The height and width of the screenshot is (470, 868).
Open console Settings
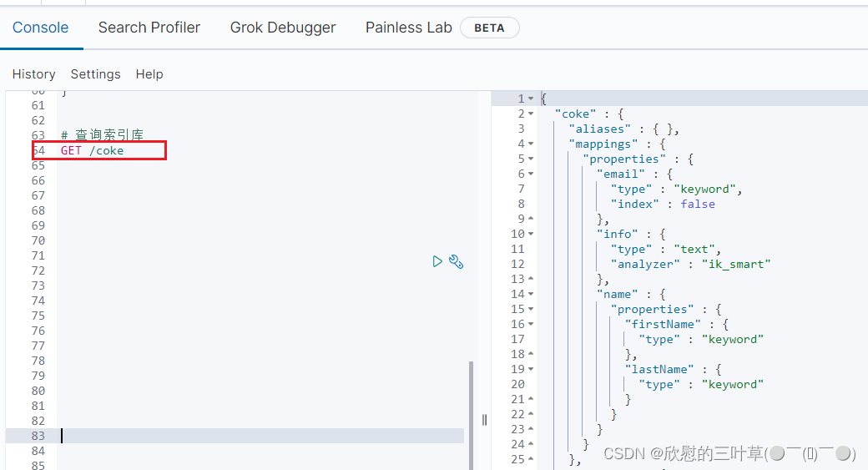95,74
